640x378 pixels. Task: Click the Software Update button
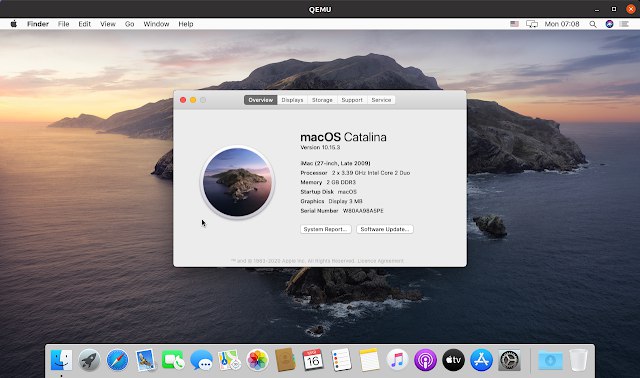385,229
